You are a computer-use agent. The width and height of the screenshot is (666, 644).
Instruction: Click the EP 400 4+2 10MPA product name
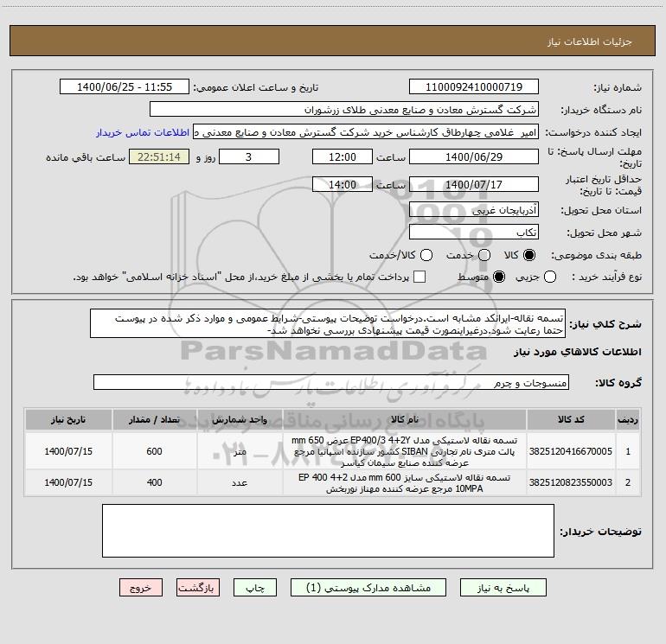pos(405,483)
